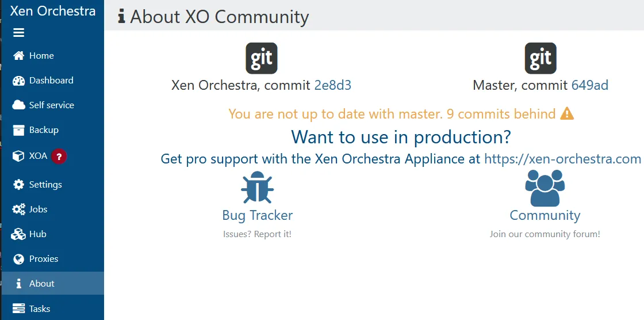This screenshot has width=644, height=320.
Task: Click the Home house icon
Action: coord(19,56)
